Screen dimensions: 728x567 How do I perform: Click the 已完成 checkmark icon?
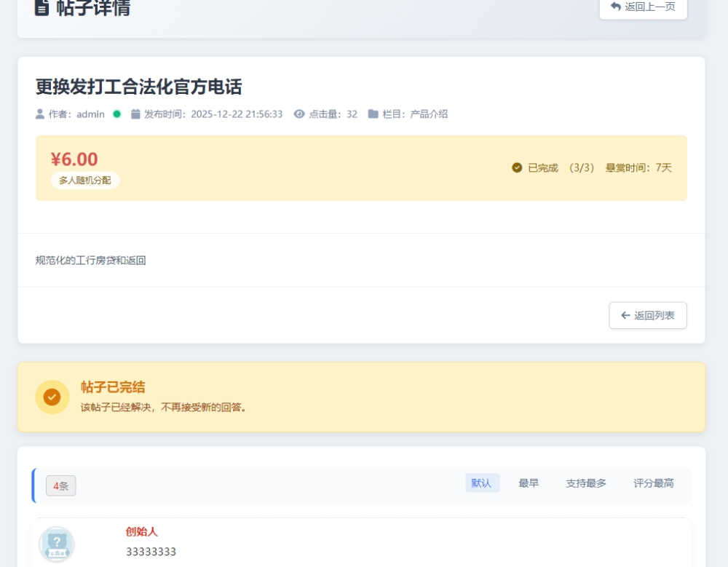pos(517,168)
